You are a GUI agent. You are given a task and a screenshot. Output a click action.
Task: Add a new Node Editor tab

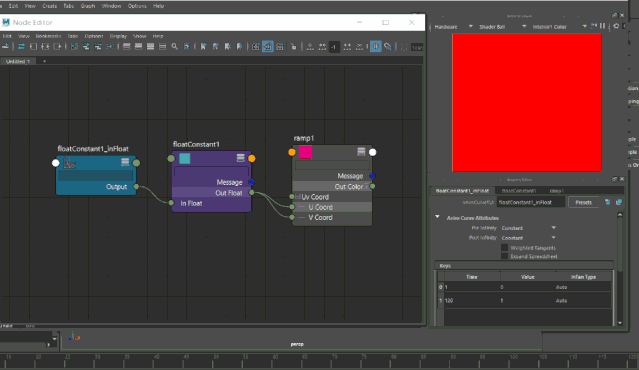tap(44, 61)
